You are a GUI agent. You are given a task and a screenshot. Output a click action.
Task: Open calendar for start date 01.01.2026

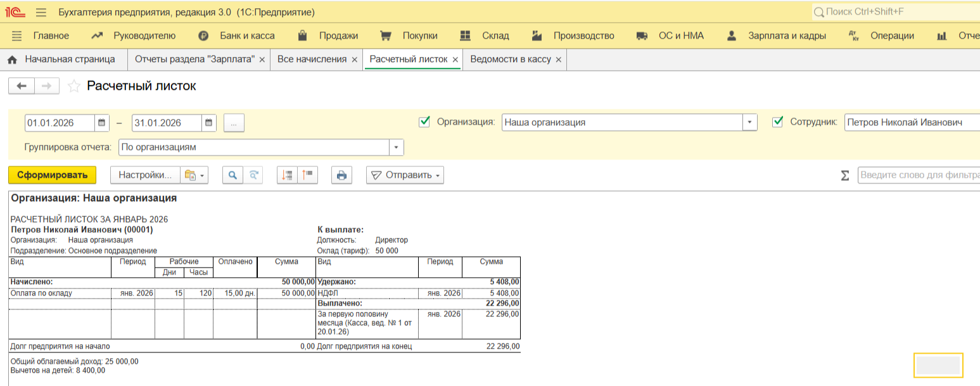[101, 123]
